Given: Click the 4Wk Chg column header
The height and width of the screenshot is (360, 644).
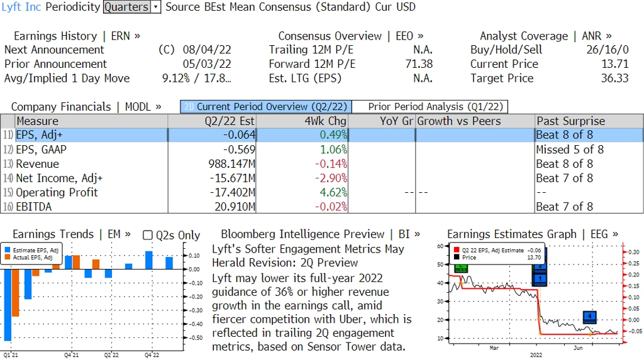Looking at the screenshot, I should [302, 121].
